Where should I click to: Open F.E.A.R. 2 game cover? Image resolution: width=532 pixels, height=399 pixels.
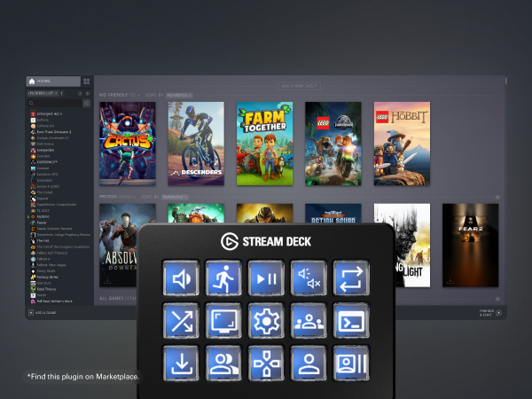click(x=470, y=246)
